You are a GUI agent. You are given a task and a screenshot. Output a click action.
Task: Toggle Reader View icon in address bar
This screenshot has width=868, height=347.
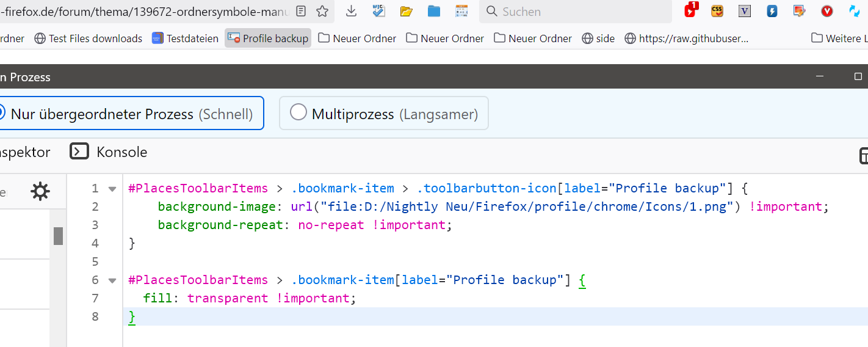tap(301, 11)
